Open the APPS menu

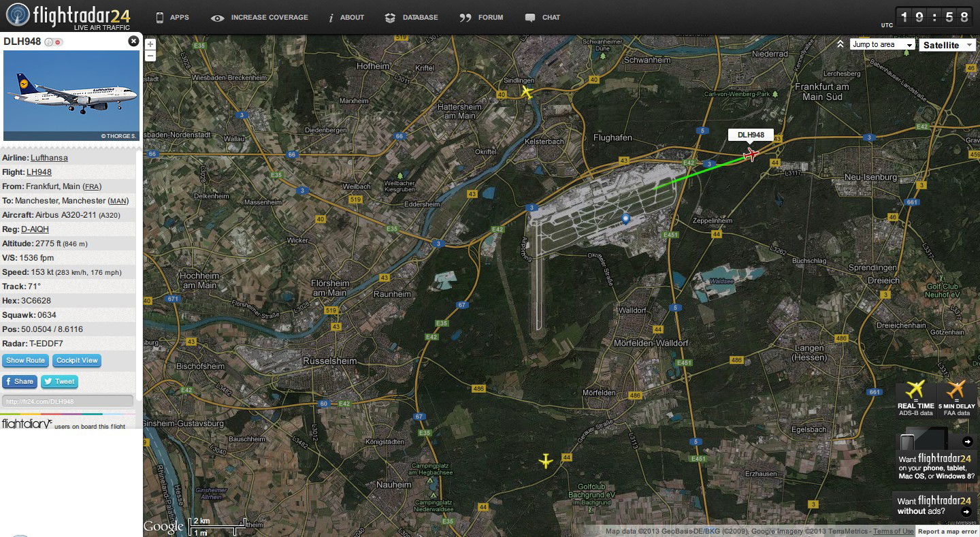click(x=172, y=18)
